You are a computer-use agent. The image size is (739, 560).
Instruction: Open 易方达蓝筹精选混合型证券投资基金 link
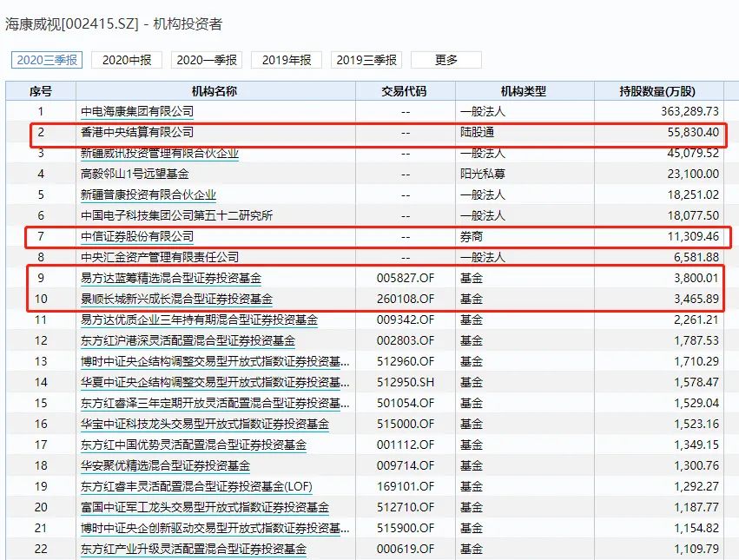coord(170,278)
